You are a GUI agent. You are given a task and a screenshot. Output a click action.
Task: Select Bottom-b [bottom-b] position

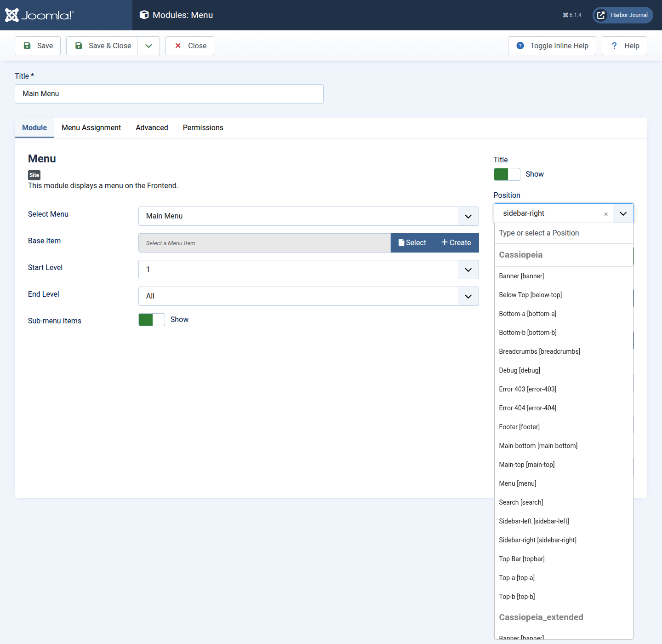(564, 333)
